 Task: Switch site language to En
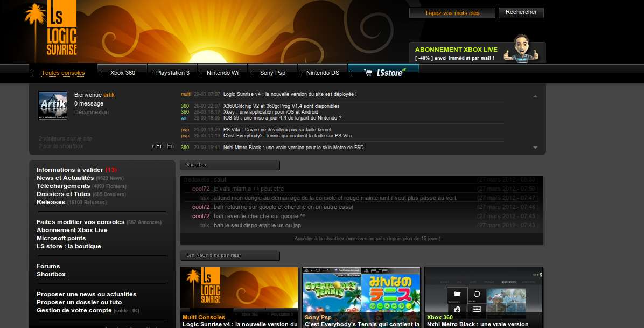click(x=170, y=146)
